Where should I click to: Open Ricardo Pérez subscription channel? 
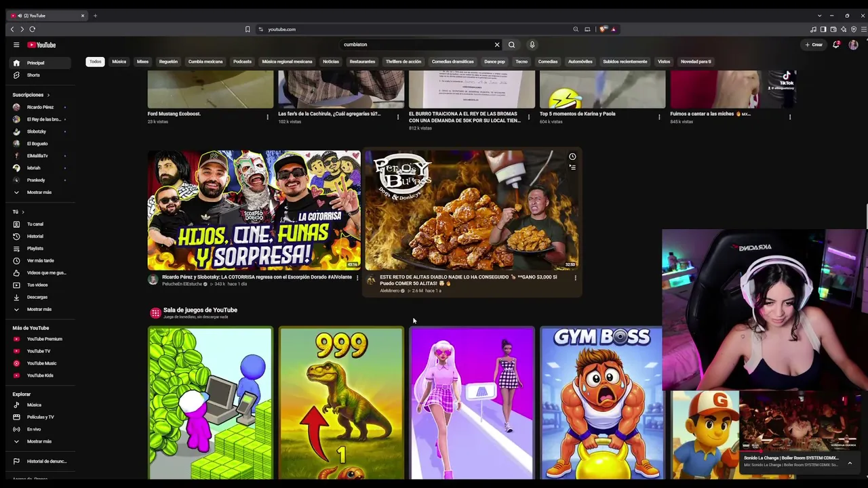coord(41,107)
